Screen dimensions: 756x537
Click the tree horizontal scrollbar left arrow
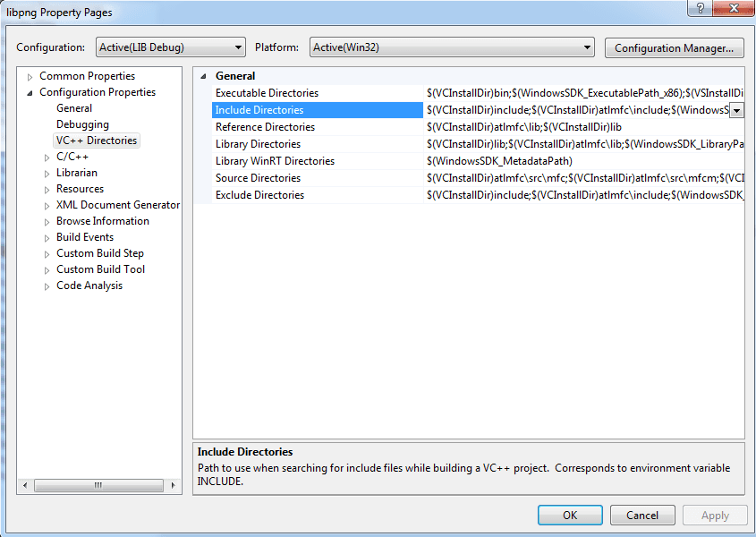[25, 485]
